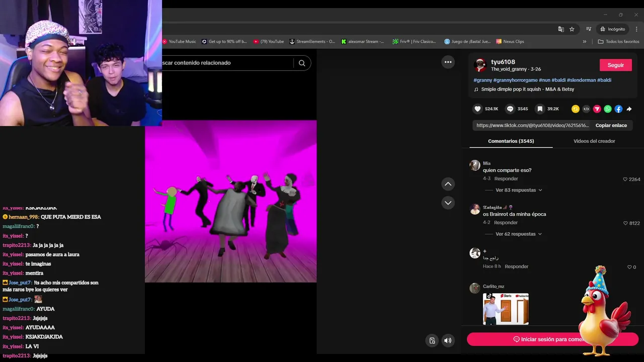
Task: Click the related content search field
Action: (x=226, y=63)
